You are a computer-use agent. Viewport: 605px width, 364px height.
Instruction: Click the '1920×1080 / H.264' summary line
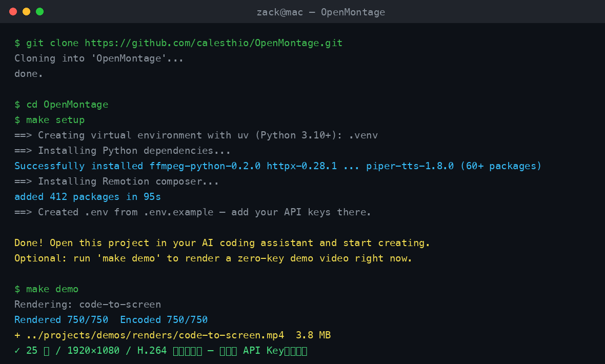pos(160,351)
